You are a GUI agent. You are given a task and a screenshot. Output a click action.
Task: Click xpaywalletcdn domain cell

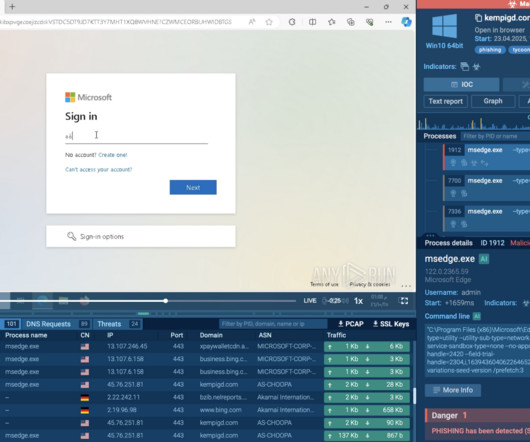(x=224, y=346)
